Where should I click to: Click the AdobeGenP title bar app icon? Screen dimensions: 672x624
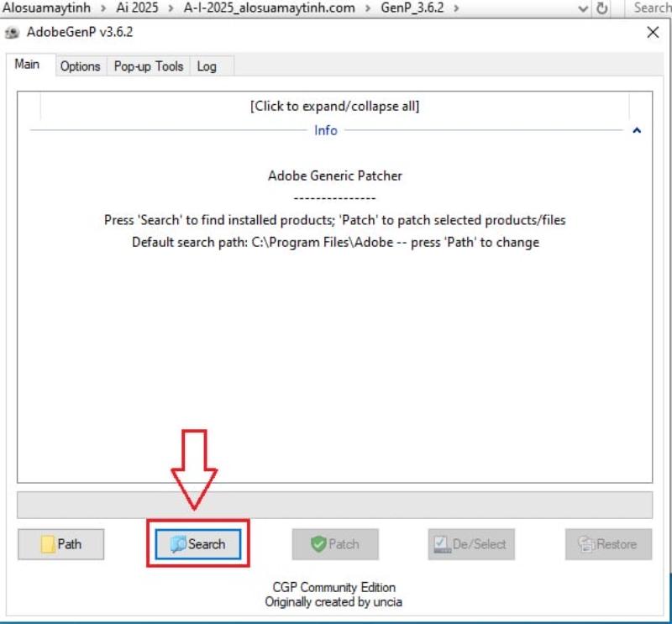click(x=11, y=33)
